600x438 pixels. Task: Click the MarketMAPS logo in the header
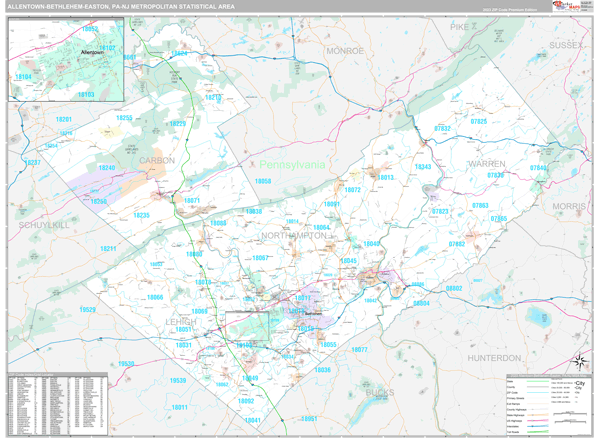tap(566, 6)
